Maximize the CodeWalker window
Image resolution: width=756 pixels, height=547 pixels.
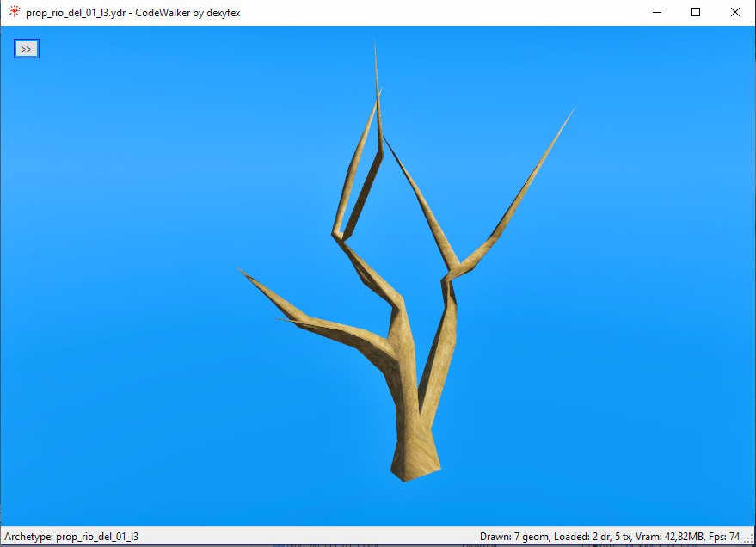click(x=696, y=12)
